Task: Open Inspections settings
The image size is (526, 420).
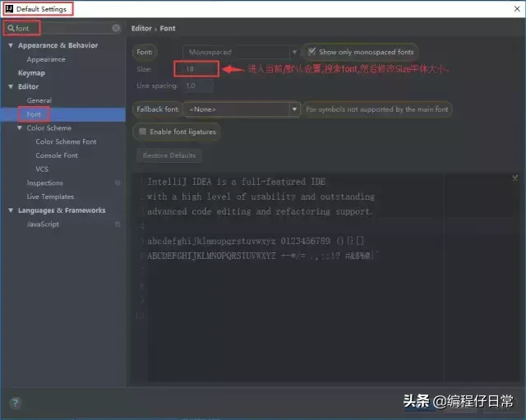Action: point(45,182)
